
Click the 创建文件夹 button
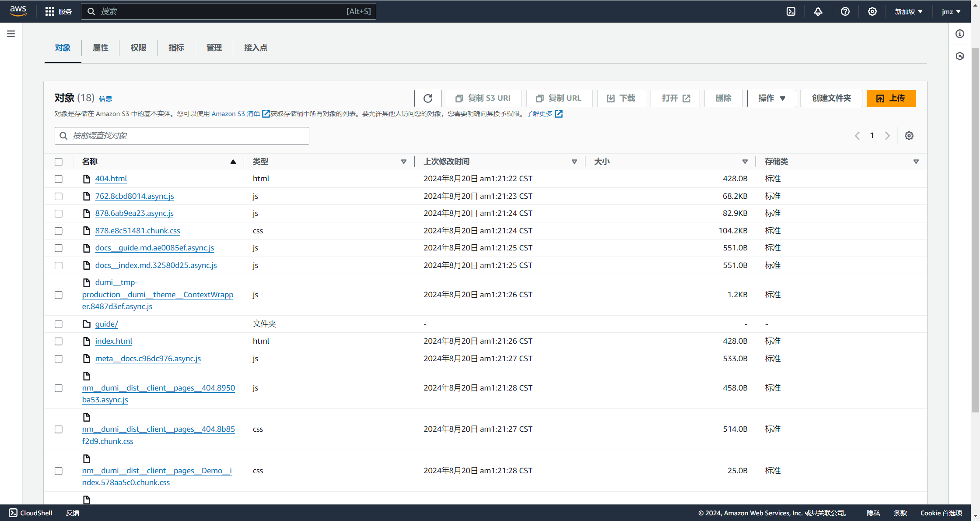[x=831, y=99]
